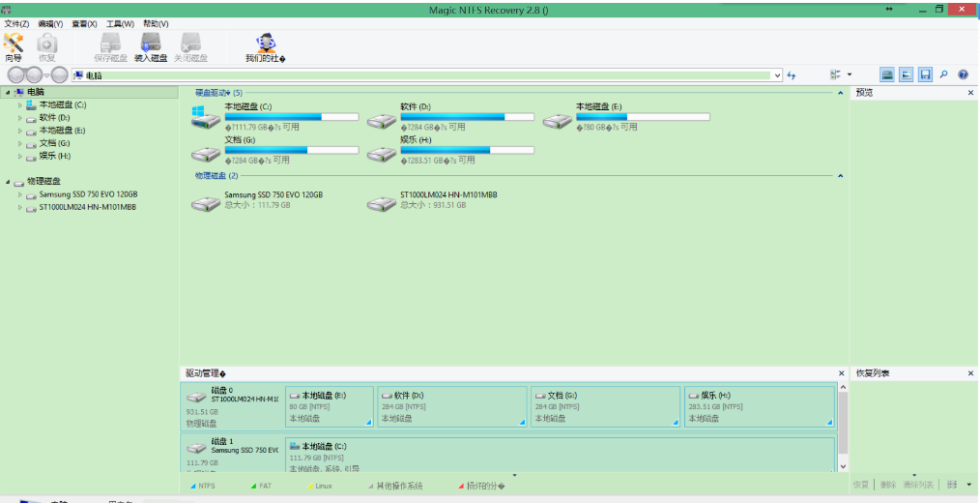Image resolution: width=980 pixels, height=503 pixels.
Task: Close the 预览 preview panel
Action: click(970, 93)
